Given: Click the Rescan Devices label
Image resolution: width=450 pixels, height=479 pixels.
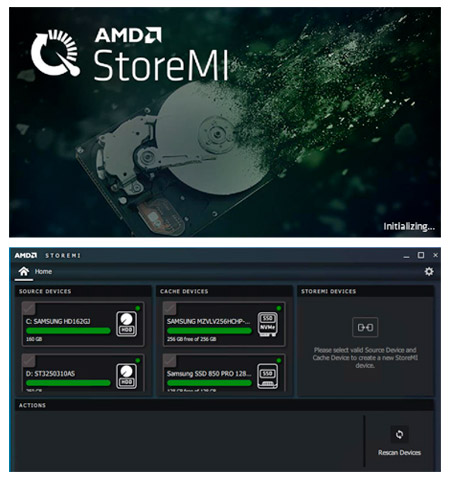Looking at the screenshot, I should point(399,452).
